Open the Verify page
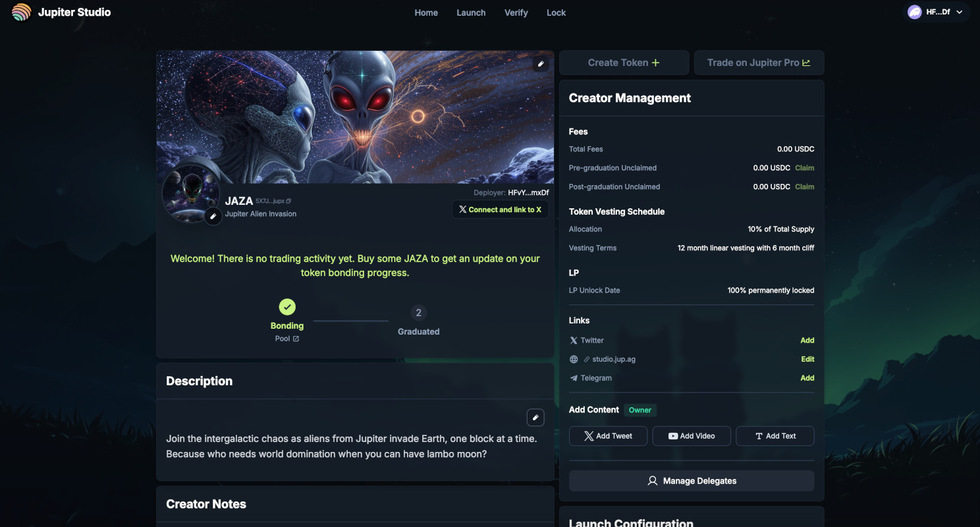 (x=516, y=13)
